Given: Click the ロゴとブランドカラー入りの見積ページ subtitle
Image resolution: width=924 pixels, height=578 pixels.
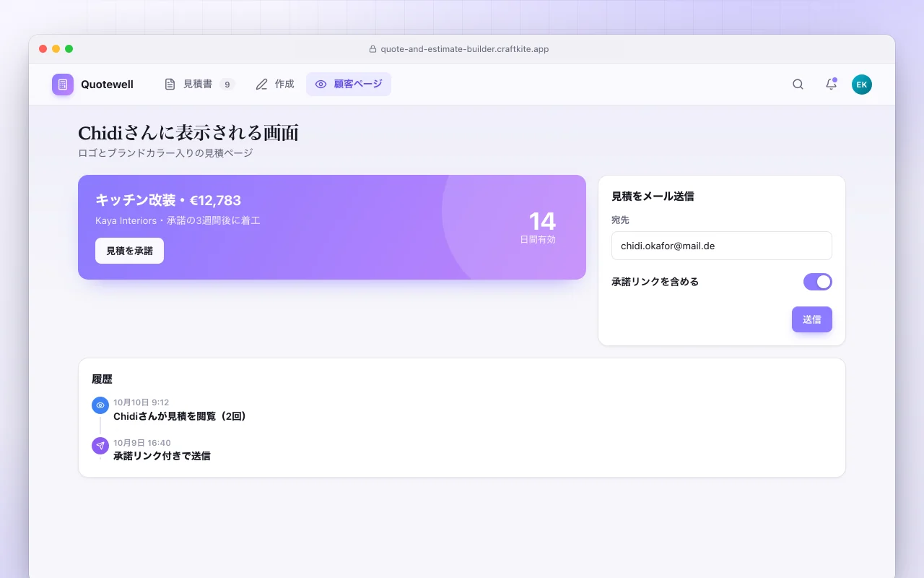Looking at the screenshot, I should click(165, 153).
